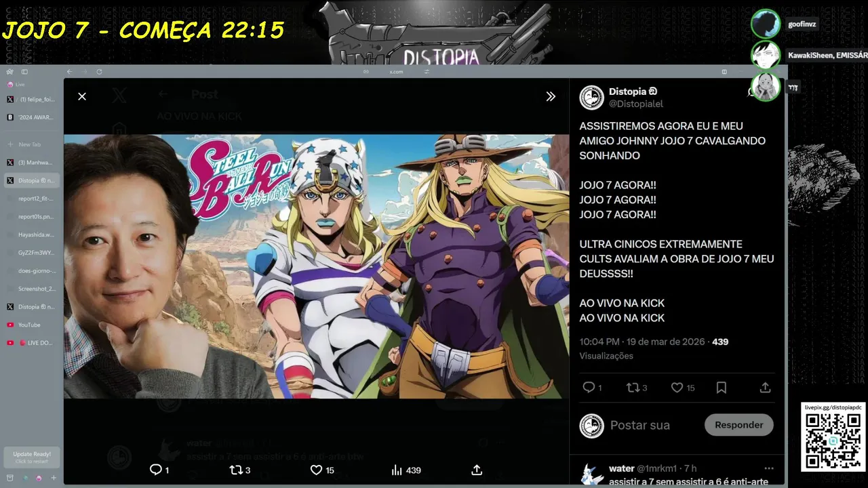
Task: Switch to '2024 AWAR...' tab
Action: (x=32, y=117)
